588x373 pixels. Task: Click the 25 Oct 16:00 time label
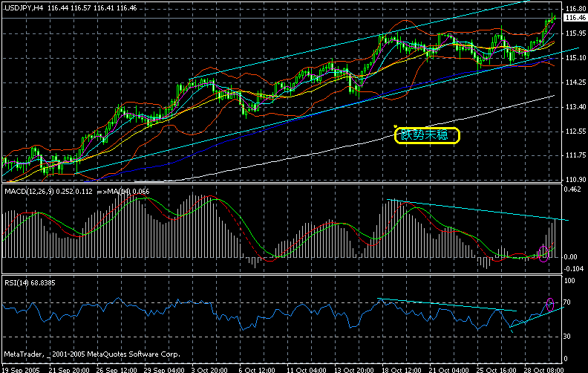(497, 370)
